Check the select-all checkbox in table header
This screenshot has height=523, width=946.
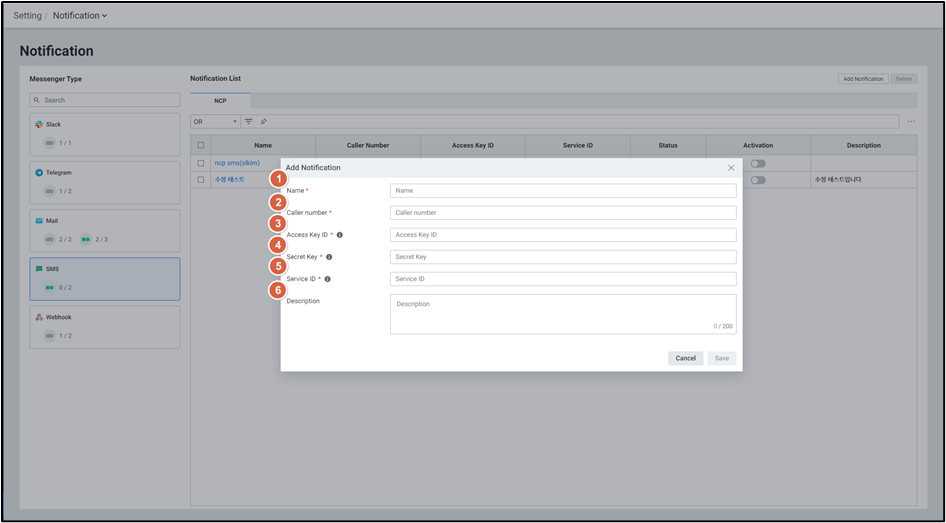(x=201, y=145)
